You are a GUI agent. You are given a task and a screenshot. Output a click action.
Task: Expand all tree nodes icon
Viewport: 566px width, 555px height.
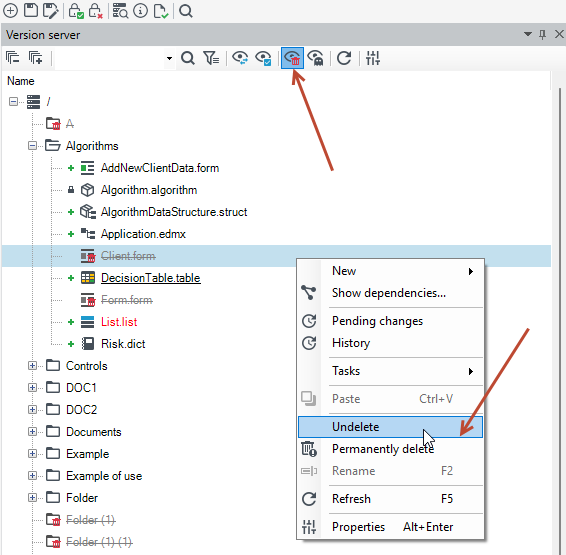35,58
